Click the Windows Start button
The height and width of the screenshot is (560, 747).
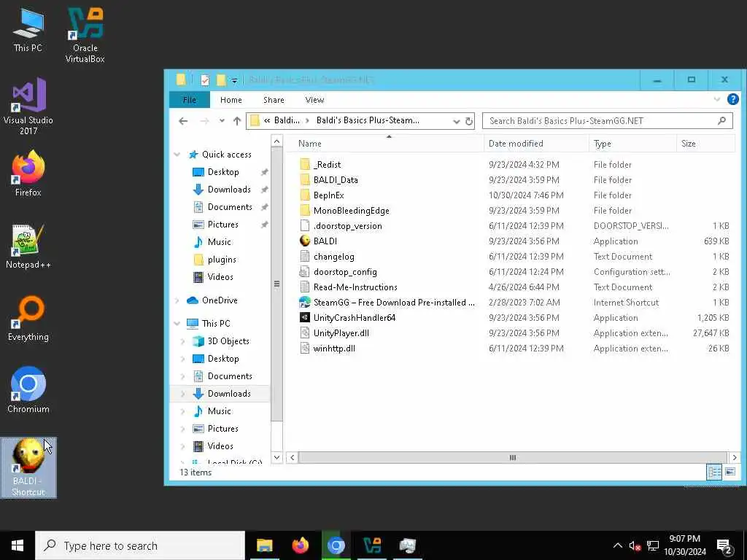pyautogui.click(x=18, y=545)
